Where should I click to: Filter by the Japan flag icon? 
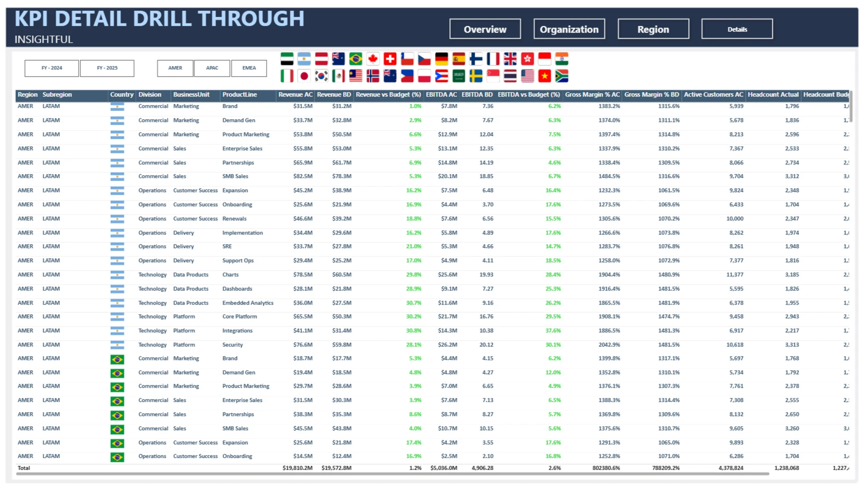point(304,76)
